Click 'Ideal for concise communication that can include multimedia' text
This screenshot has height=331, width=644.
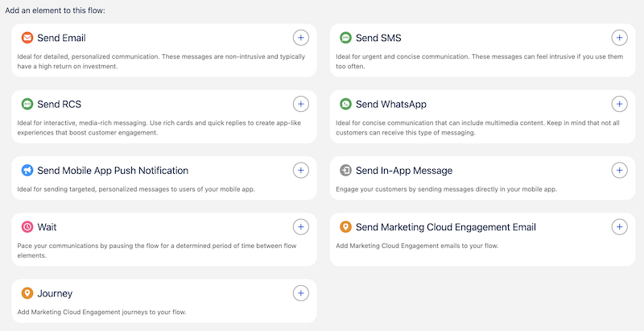[477, 128]
